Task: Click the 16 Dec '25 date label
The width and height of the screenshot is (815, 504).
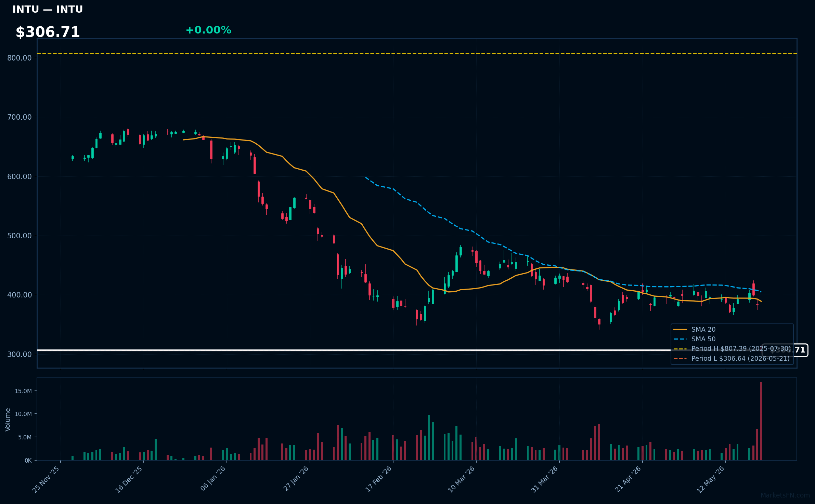Action: pos(129,479)
